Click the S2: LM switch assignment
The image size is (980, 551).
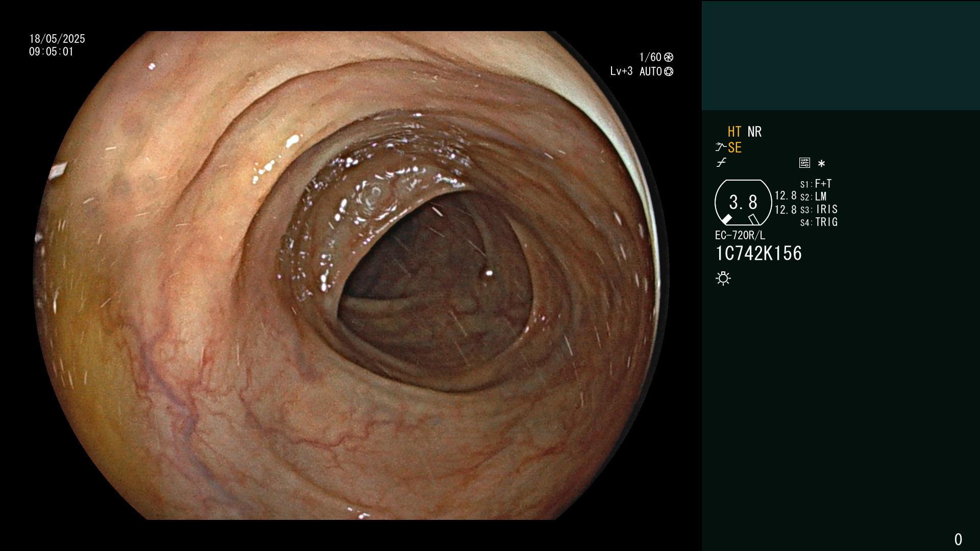coord(813,196)
